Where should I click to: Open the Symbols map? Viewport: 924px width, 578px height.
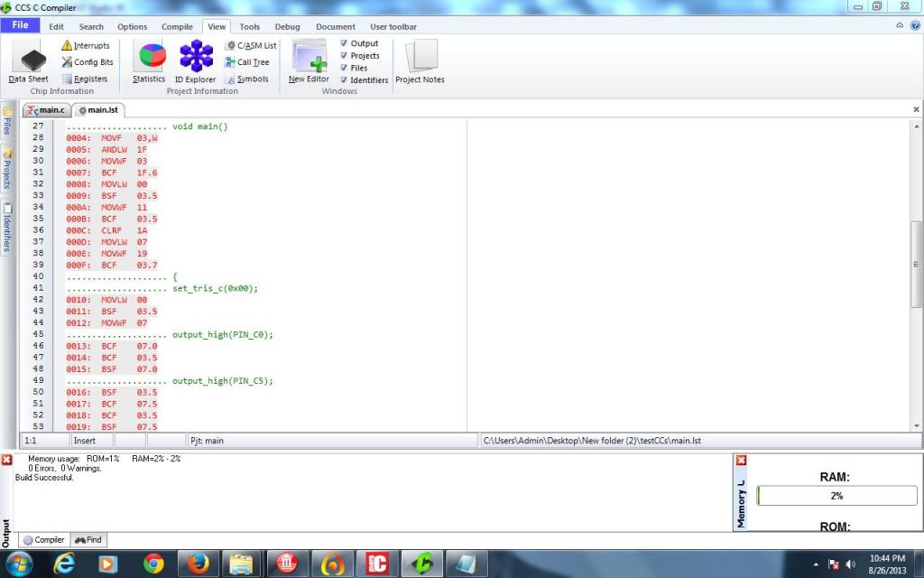(247, 79)
